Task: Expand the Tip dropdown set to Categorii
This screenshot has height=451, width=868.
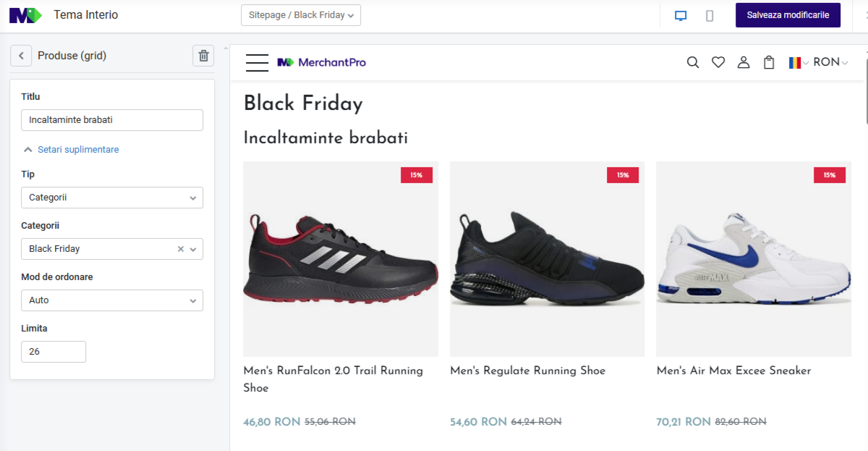Action: pos(112,198)
